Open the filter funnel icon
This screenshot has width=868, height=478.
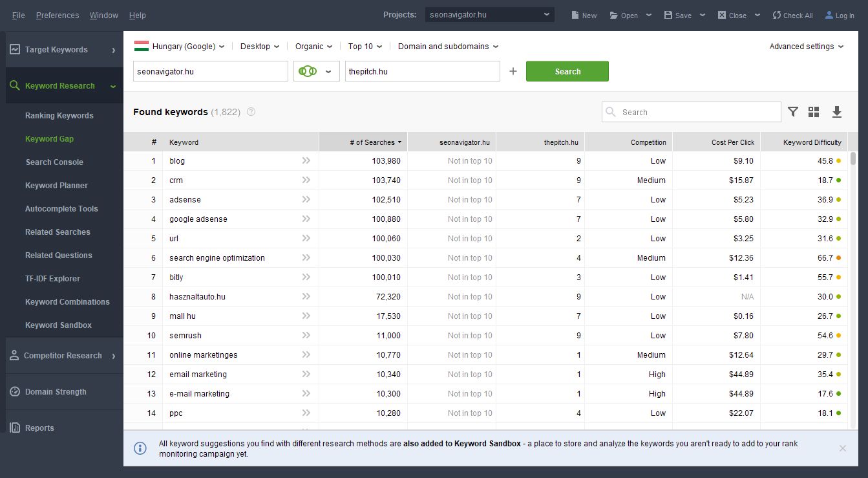(x=793, y=112)
